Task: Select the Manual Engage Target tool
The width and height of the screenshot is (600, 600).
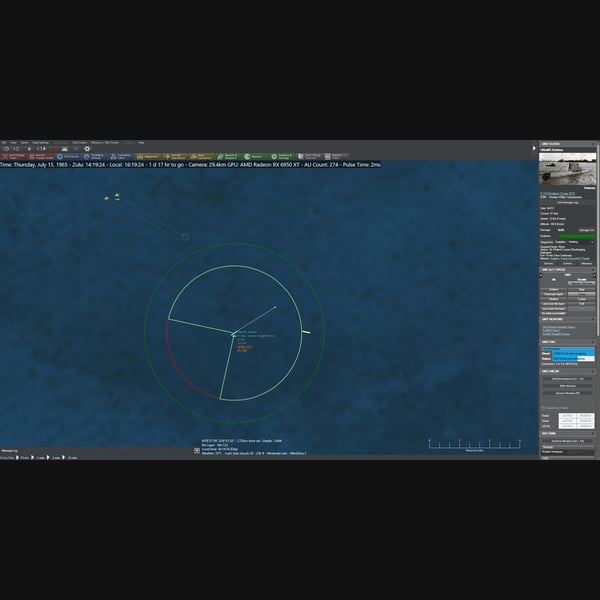Action: 41,157
